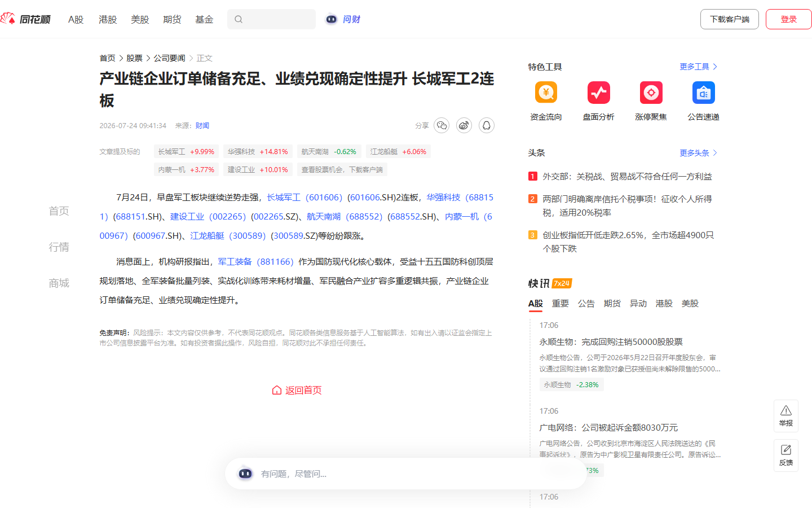Open news 广电网络：公司被起诉金额8030万元
The width and height of the screenshot is (812, 508).
(608, 428)
